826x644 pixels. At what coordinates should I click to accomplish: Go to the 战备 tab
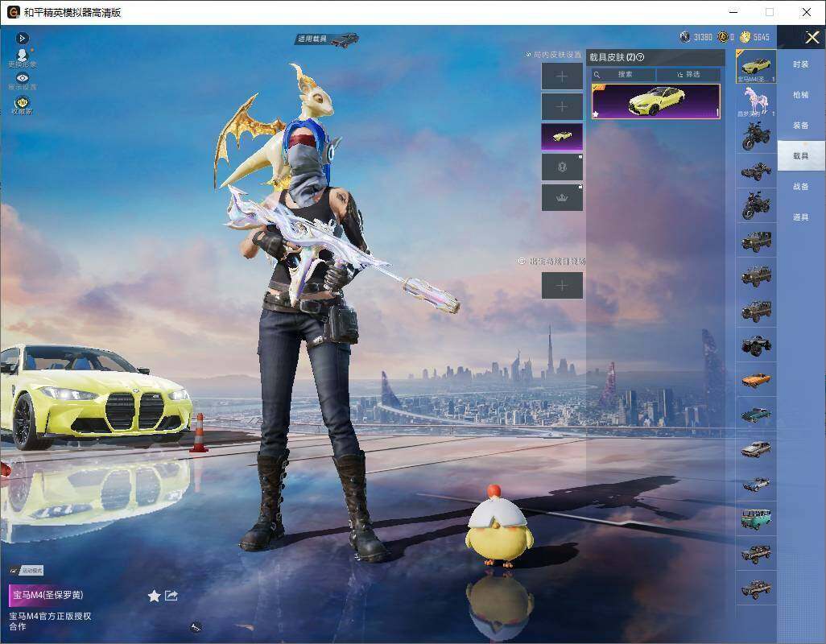[x=801, y=187]
